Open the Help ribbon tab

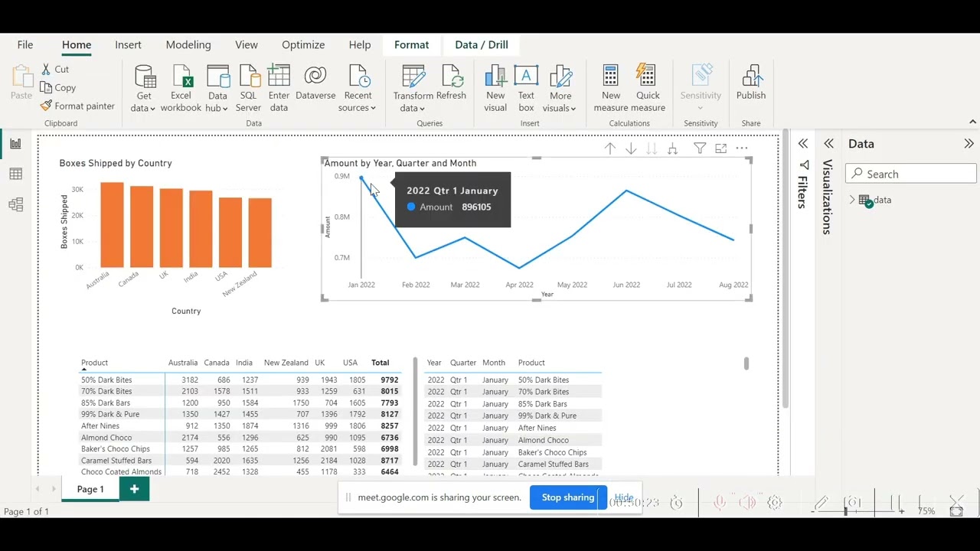(x=360, y=44)
